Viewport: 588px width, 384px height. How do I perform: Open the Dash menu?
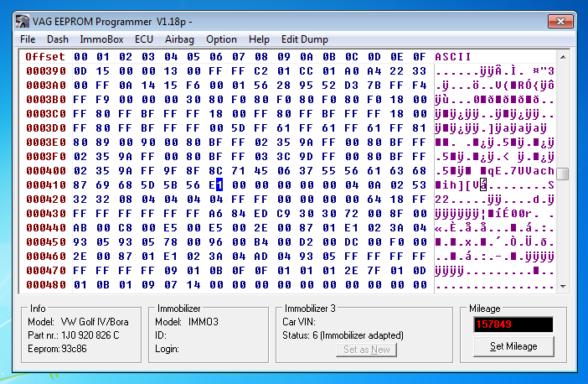point(58,39)
